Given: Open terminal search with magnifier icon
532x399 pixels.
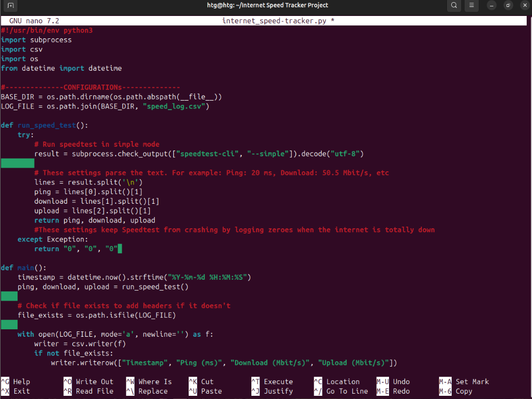Looking at the screenshot, I should click(x=454, y=5).
